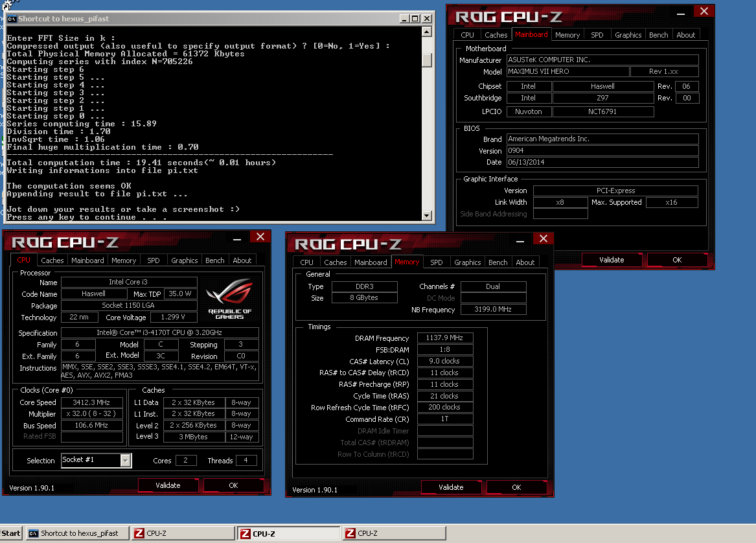The image size is (756, 543).
Task: Open the Socket #1 selection dropdown
Action: pos(126,461)
